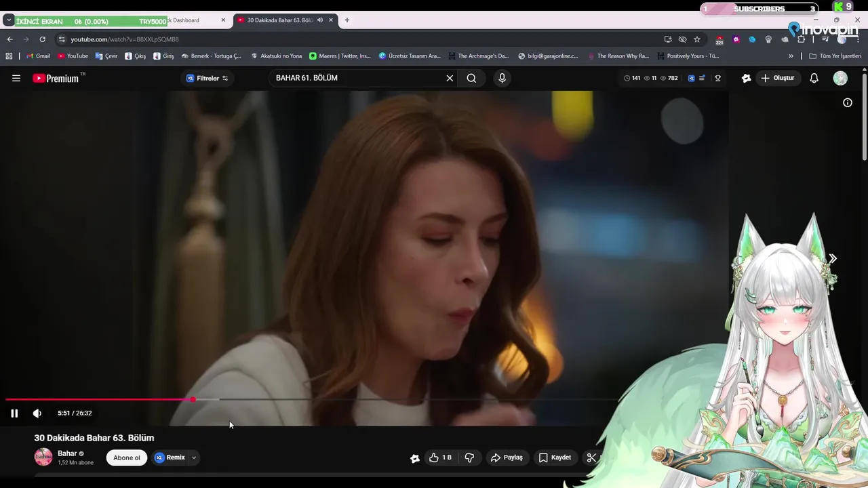Screen dimensions: 868x488
Task: Clear the search query with X
Action: click(x=450, y=78)
